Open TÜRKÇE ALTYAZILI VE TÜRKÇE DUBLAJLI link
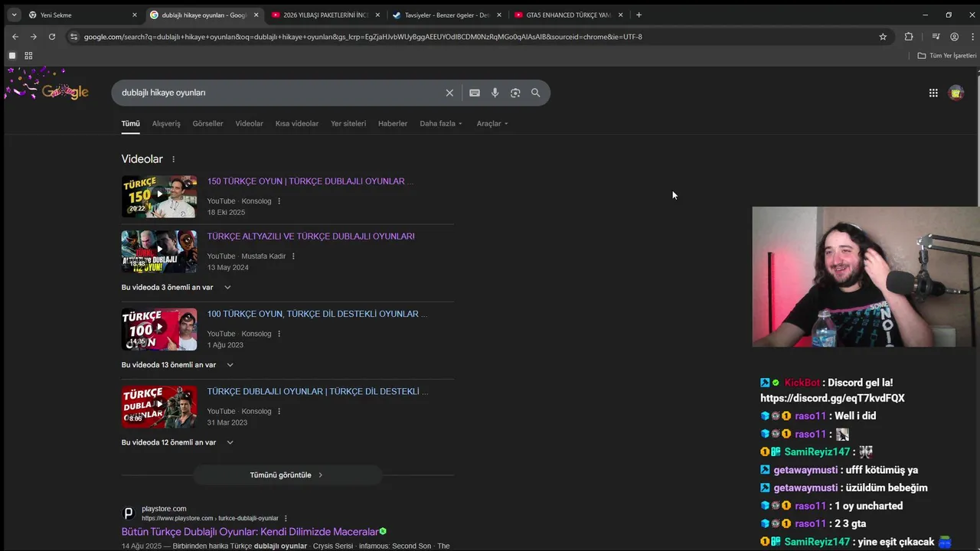The width and height of the screenshot is (980, 551). click(311, 236)
